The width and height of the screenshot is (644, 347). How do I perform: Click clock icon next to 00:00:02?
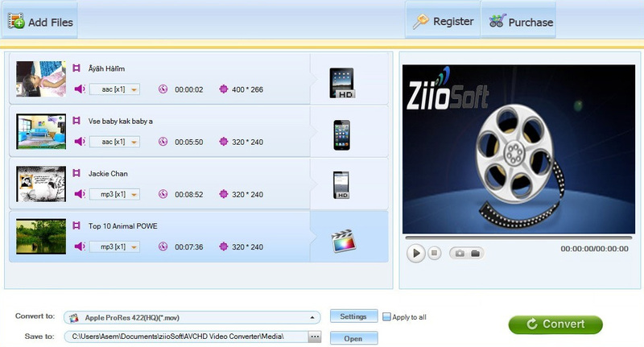pyautogui.click(x=163, y=89)
